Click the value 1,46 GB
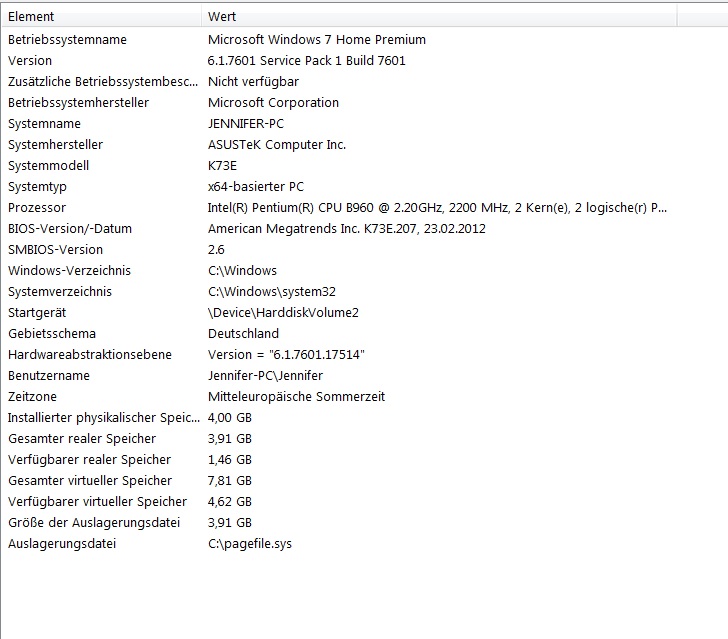The width and height of the screenshot is (728, 639). click(229, 459)
